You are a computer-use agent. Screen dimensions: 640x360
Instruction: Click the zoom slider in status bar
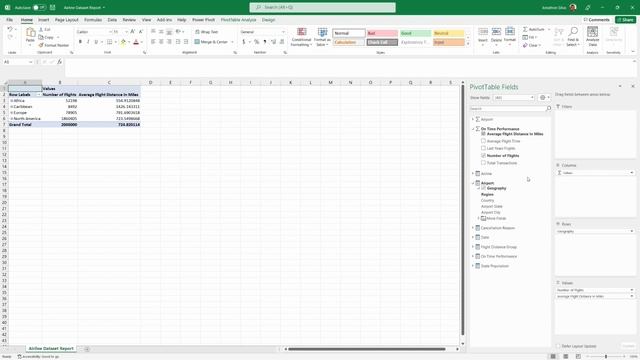606,357
